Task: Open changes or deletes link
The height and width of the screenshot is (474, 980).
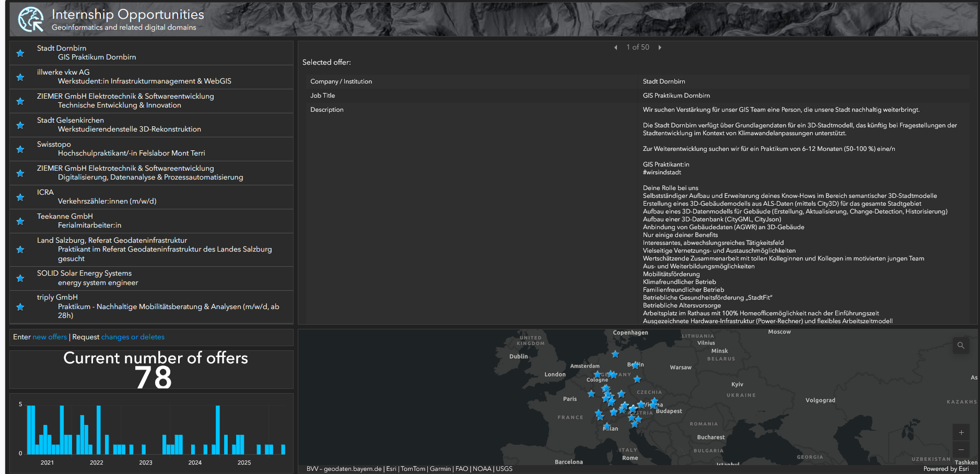Action: [x=133, y=337]
